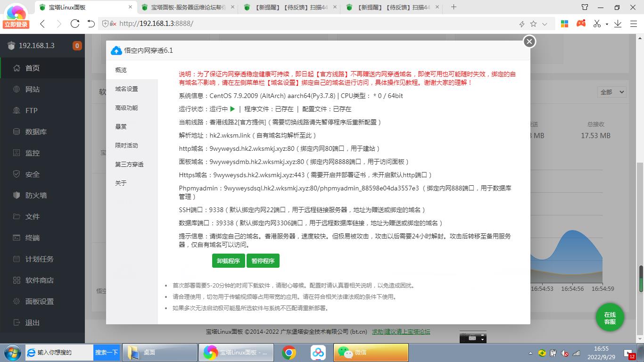Click the cloud icon beside 悟空内网穿透6.1
This screenshot has width=644, height=362.
coord(116,50)
